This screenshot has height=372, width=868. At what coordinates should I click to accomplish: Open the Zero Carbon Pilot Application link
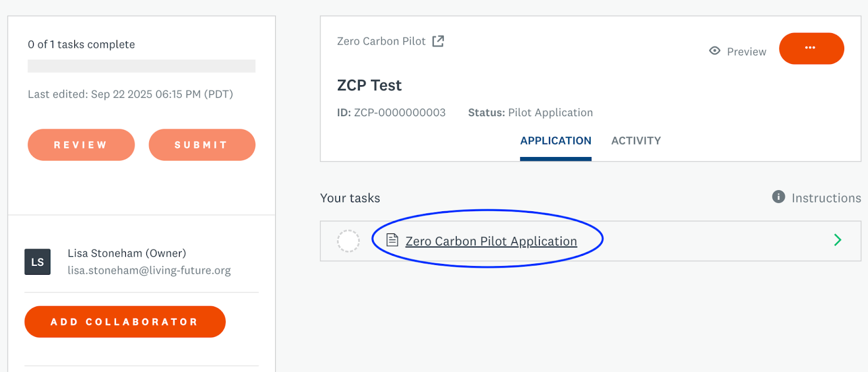[x=491, y=241]
